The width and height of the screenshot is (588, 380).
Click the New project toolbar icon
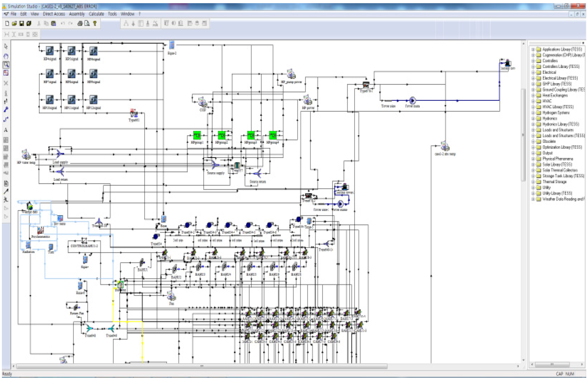(7, 23)
